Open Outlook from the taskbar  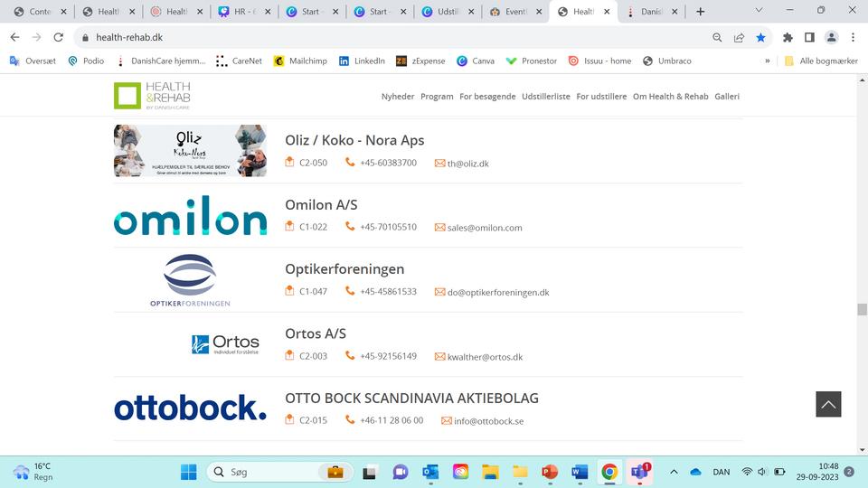click(x=430, y=472)
